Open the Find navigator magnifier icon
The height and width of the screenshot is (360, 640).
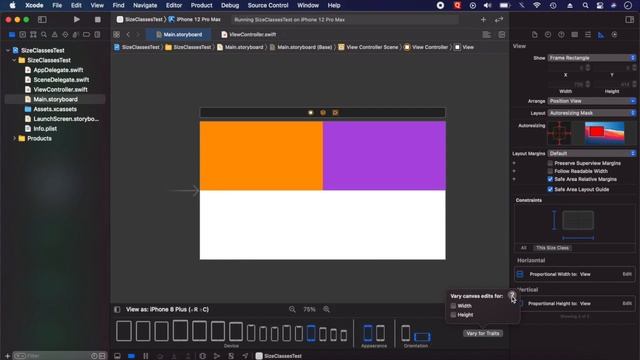(x=44, y=35)
